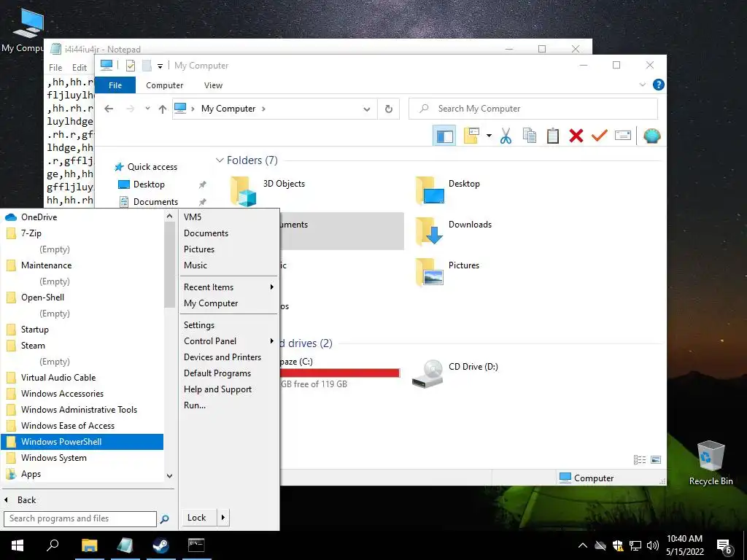Toggle the Properties checkbox in title bar

[130, 66]
